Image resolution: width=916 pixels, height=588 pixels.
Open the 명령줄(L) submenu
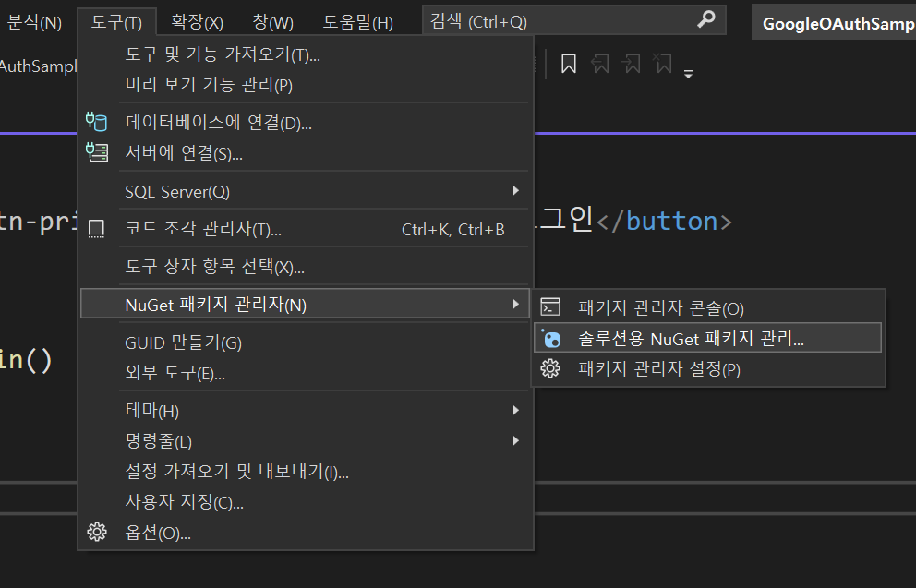(x=305, y=441)
